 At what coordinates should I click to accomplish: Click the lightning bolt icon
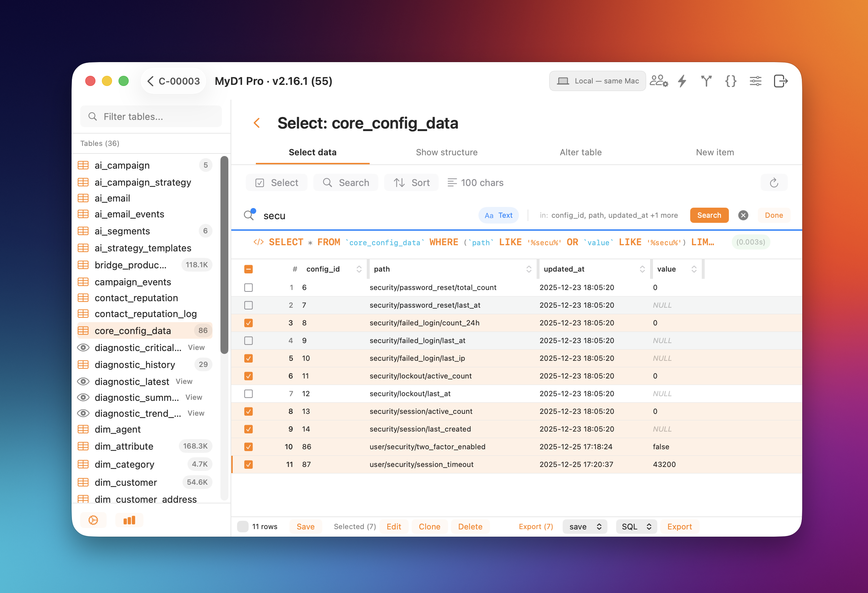coord(682,81)
